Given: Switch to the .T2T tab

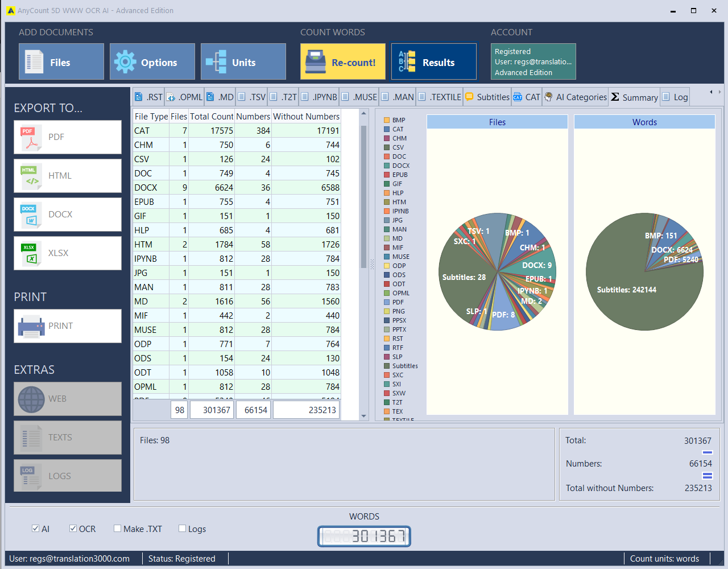Looking at the screenshot, I should point(283,97).
